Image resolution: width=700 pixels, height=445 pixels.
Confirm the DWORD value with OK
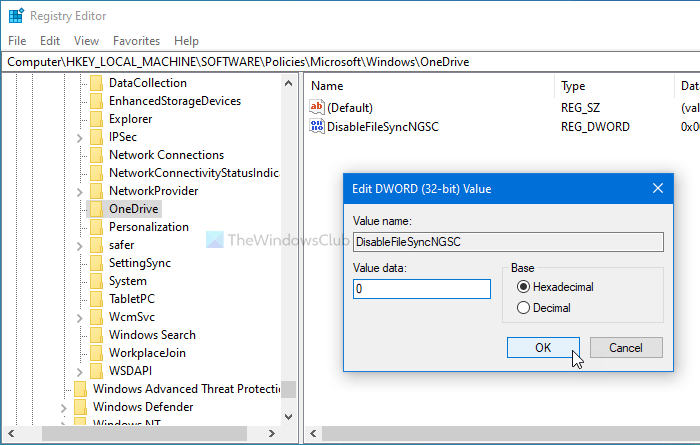[543, 348]
